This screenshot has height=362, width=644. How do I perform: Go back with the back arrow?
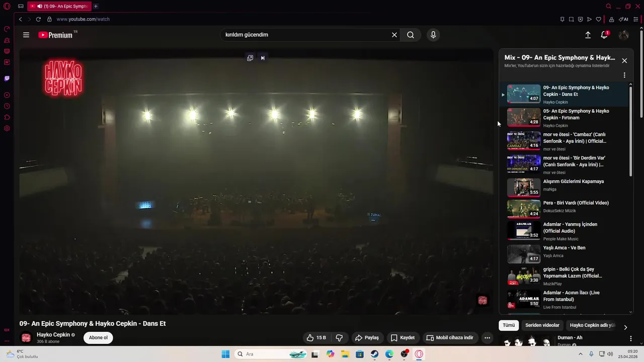coord(20,19)
